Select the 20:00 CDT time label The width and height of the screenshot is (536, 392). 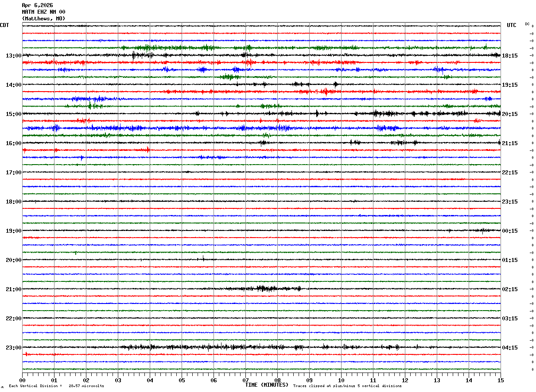(x=14, y=260)
